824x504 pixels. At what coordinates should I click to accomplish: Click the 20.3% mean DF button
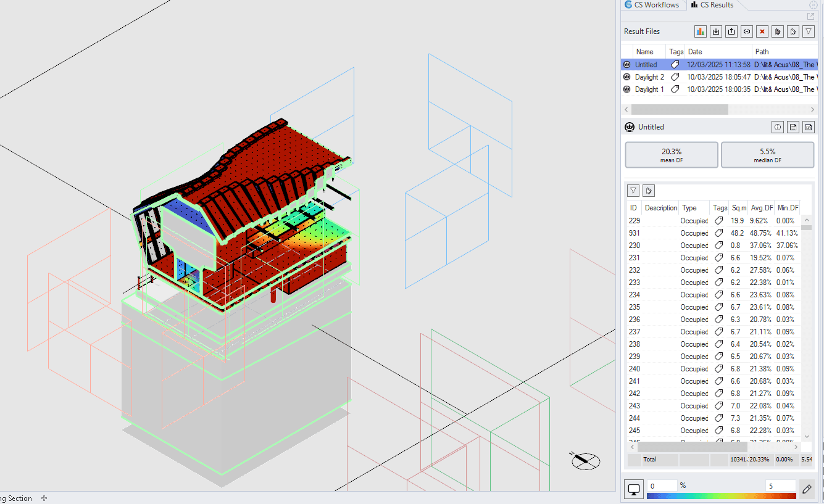[x=671, y=155]
